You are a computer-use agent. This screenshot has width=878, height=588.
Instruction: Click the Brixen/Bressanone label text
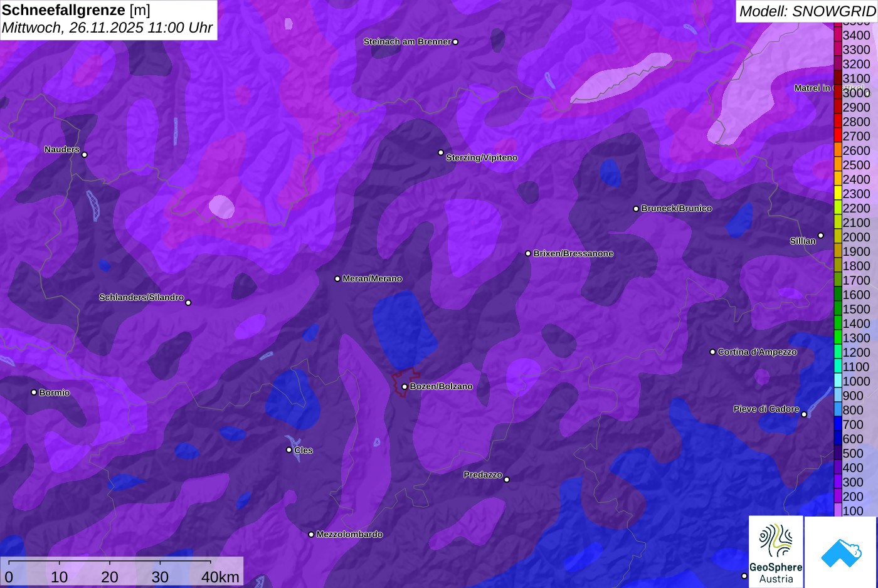coord(573,254)
